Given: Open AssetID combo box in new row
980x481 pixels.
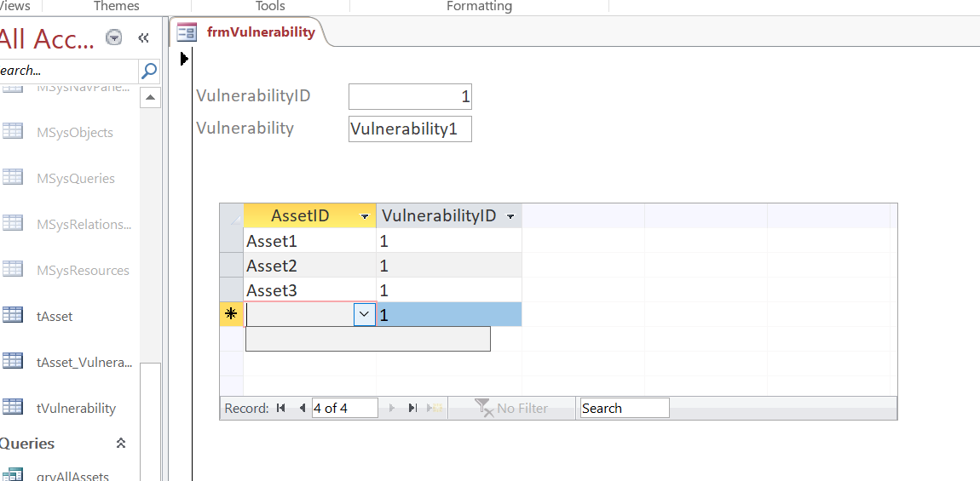Looking at the screenshot, I should (x=365, y=314).
